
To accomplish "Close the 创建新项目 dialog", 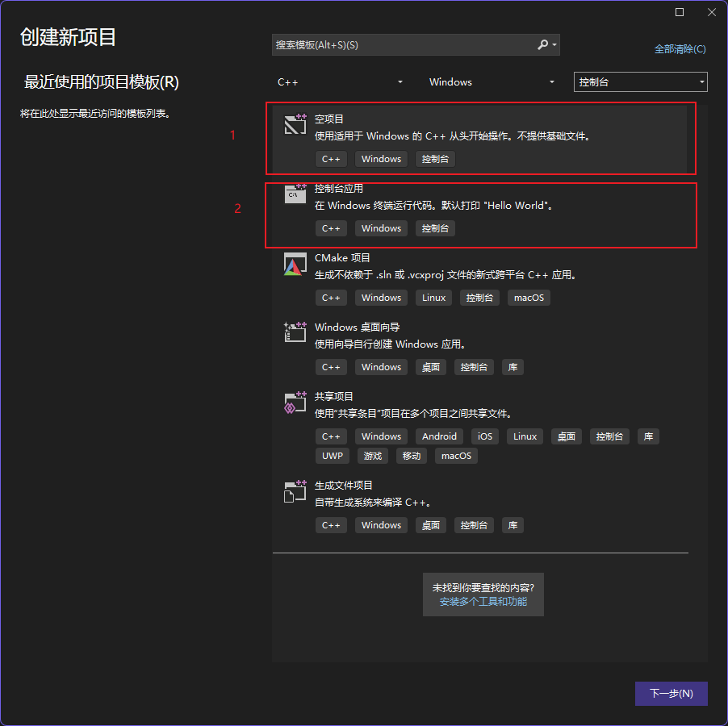I will point(711,13).
